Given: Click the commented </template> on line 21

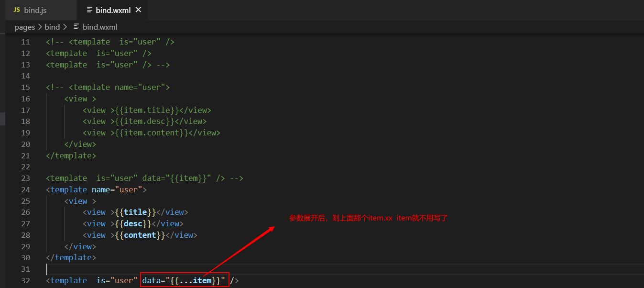Looking at the screenshot, I should tap(71, 156).
